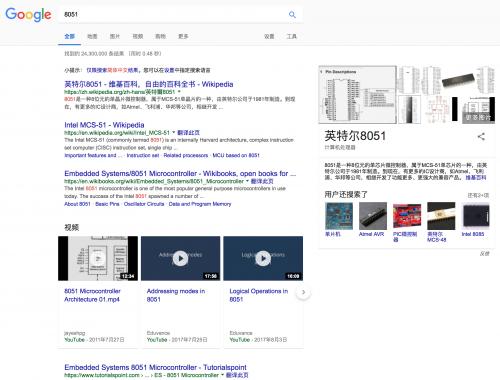The width and height of the screenshot is (500, 380).
Task: Click the search magnifier icon
Action: pos(292,14)
